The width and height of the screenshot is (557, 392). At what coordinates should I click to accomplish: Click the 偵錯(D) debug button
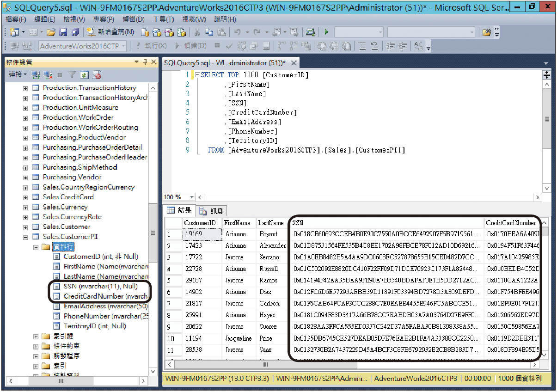pyautogui.click(x=191, y=46)
